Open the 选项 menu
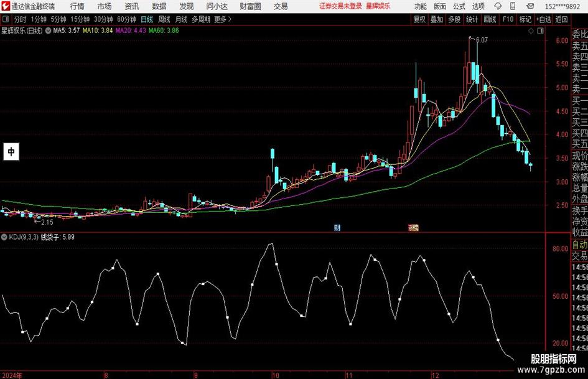This screenshot has width=588, height=379. 478,6
